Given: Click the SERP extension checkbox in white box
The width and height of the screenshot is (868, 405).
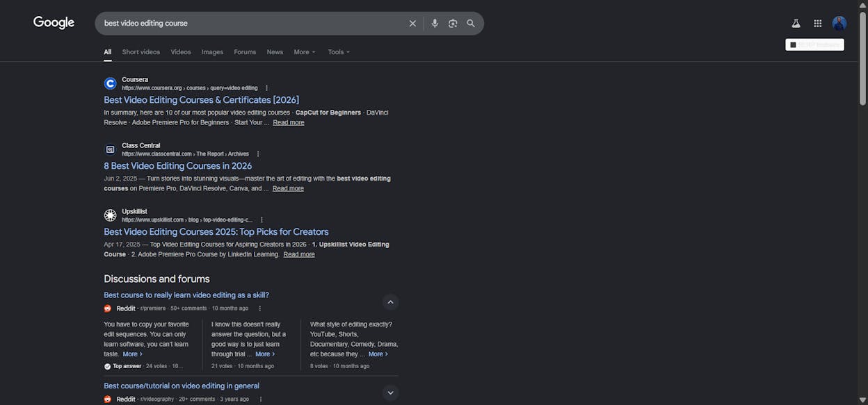Looking at the screenshot, I should pos(793,44).
